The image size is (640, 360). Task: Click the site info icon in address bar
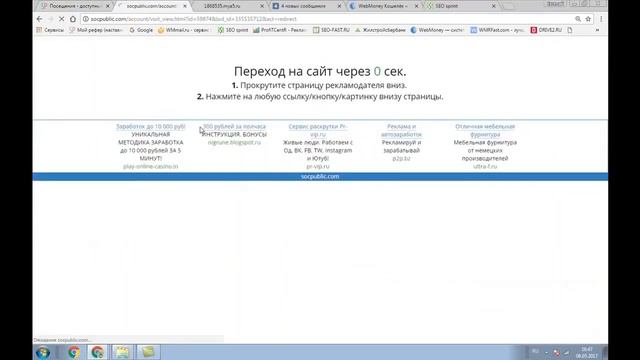pos(86,19)
